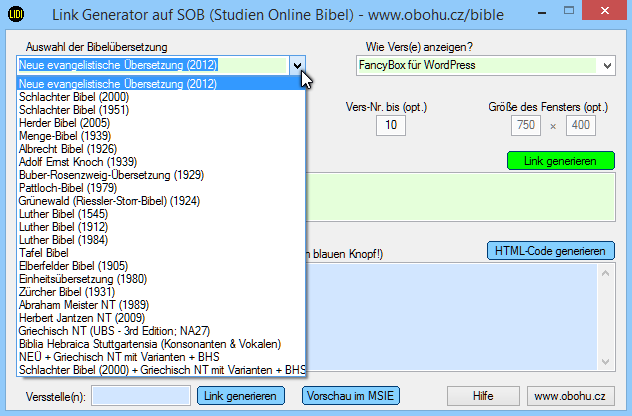Screen dimensions: 632x416
Task: Select Menge-Bibel (1939)
Action: (161, 136)
